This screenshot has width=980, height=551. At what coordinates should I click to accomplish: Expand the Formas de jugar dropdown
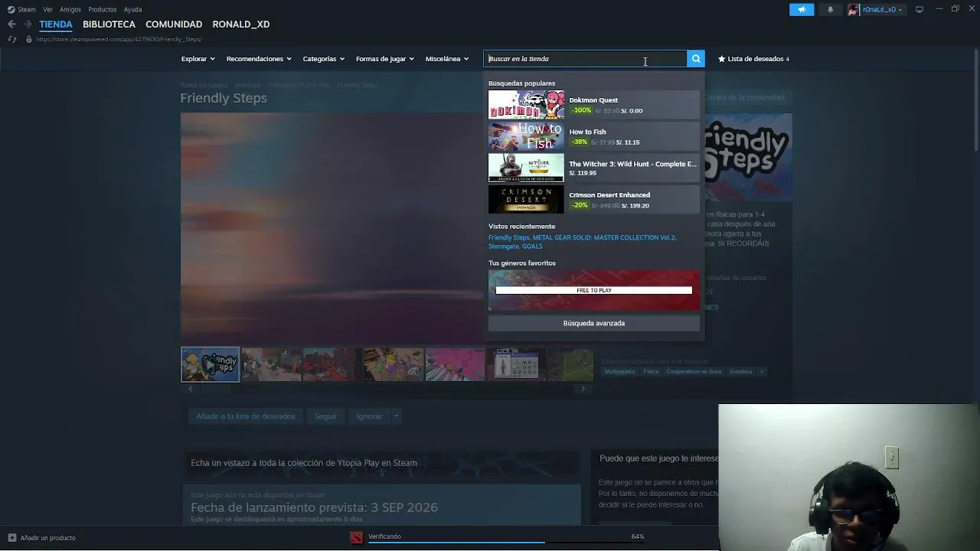[384, 59]
